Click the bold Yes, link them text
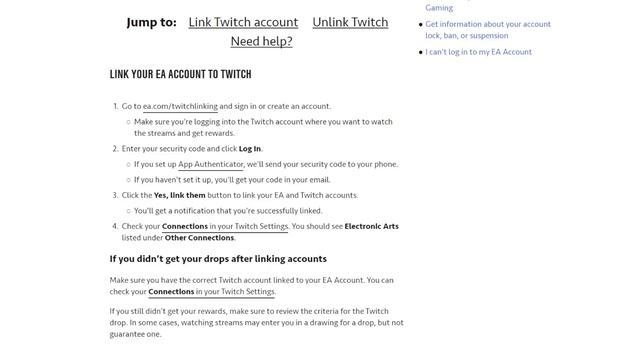 point(180,195)
